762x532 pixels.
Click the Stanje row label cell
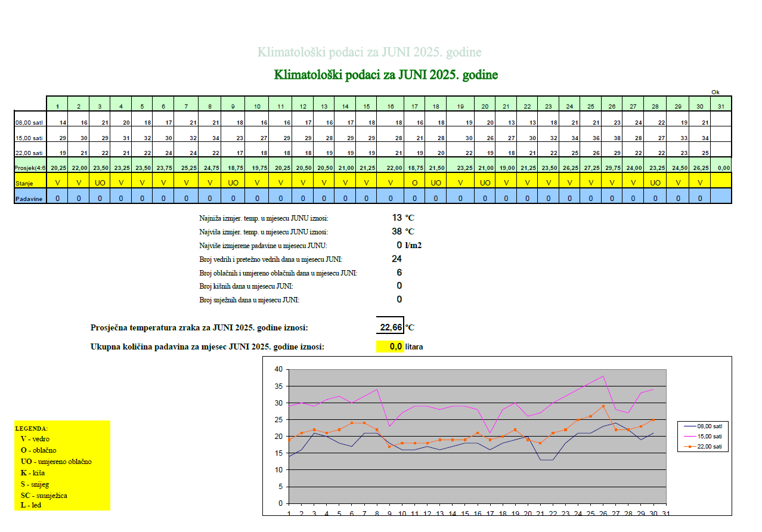[x=30, y=183]
